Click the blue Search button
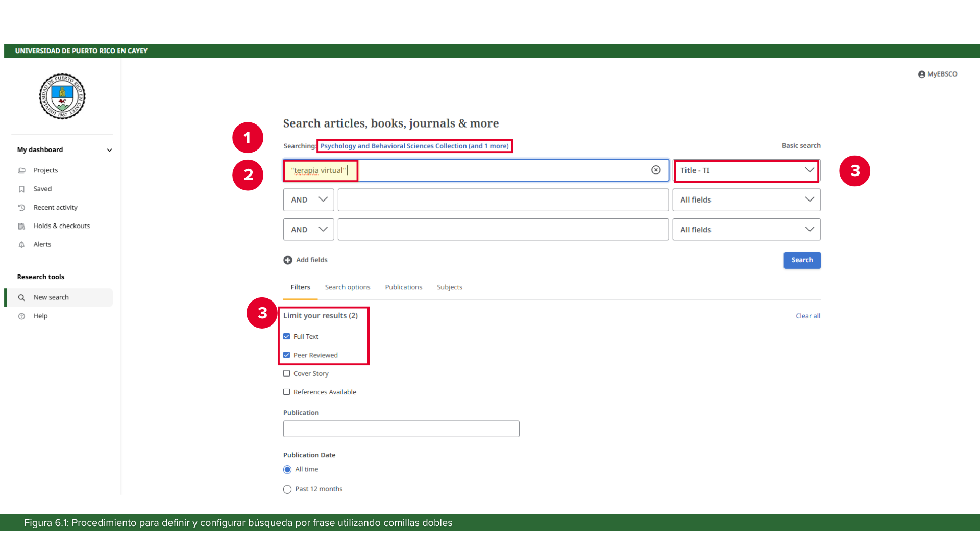980x551 pixels. tap(802, 260)
